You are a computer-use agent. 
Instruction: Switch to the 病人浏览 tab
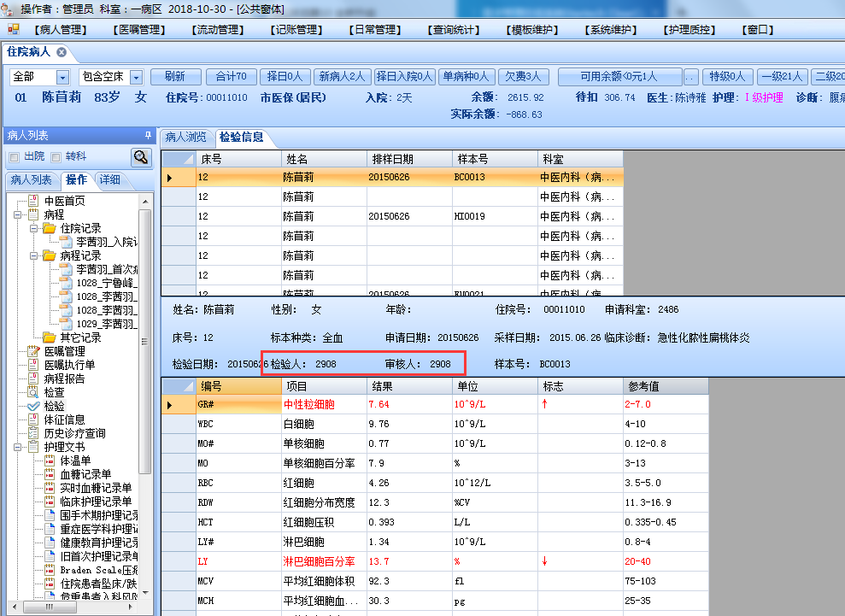[186, 137]
